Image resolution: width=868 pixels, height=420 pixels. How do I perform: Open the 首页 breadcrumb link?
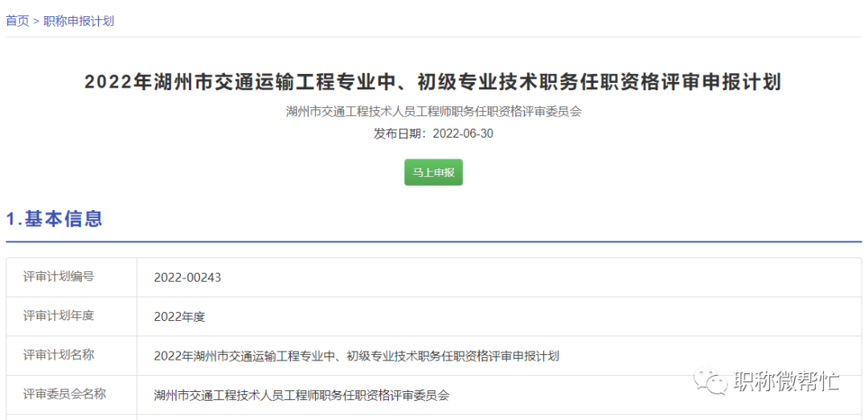17,21
